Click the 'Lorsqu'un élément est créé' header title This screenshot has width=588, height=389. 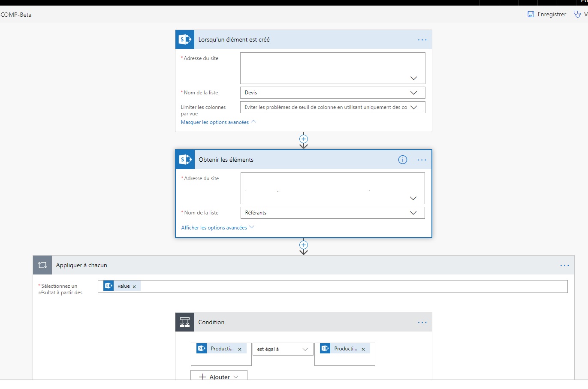(234, 39)
